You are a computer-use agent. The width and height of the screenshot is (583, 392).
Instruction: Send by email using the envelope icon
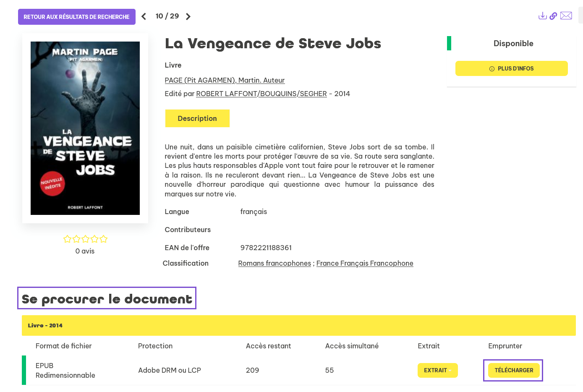coord(566,16)
